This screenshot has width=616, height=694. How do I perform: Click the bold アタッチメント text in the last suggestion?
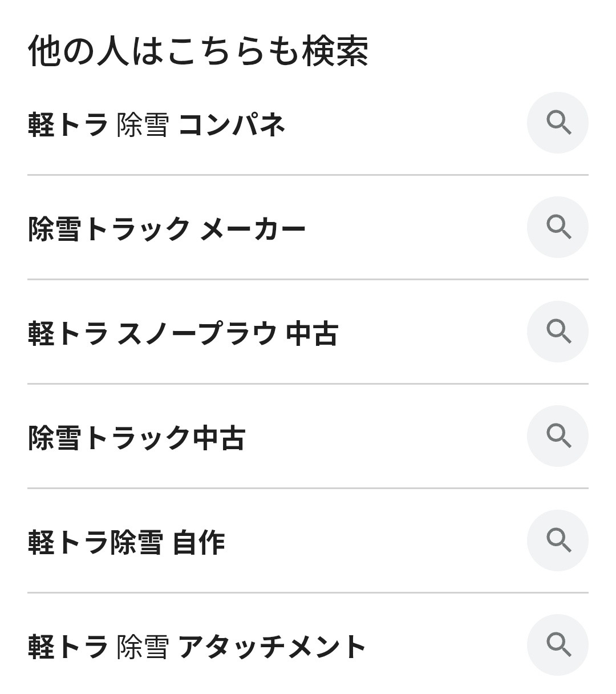pyautogui.click(x=272, y=647)
